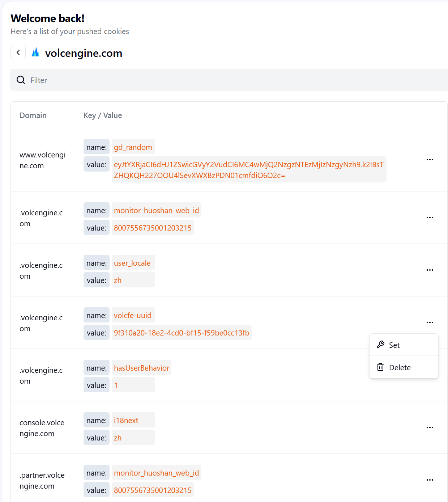The height and width of the screenshot is (502, 448).
Task: Click the volcengine logo icon
Action: [x=35, y=52]
